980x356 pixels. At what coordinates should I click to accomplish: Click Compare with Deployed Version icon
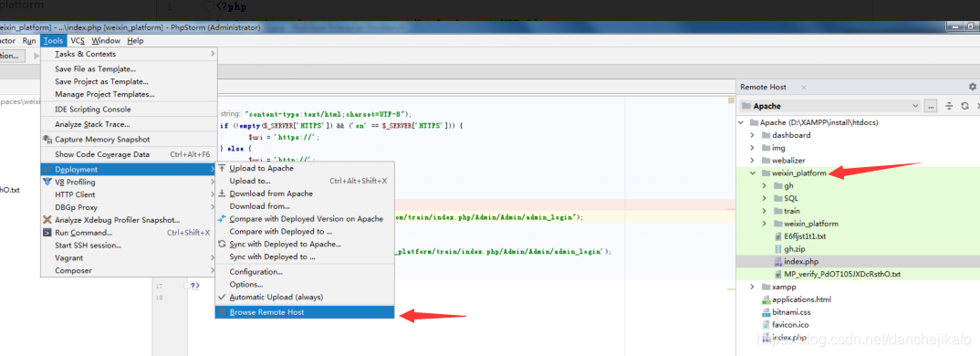click(x=222, y=219)
